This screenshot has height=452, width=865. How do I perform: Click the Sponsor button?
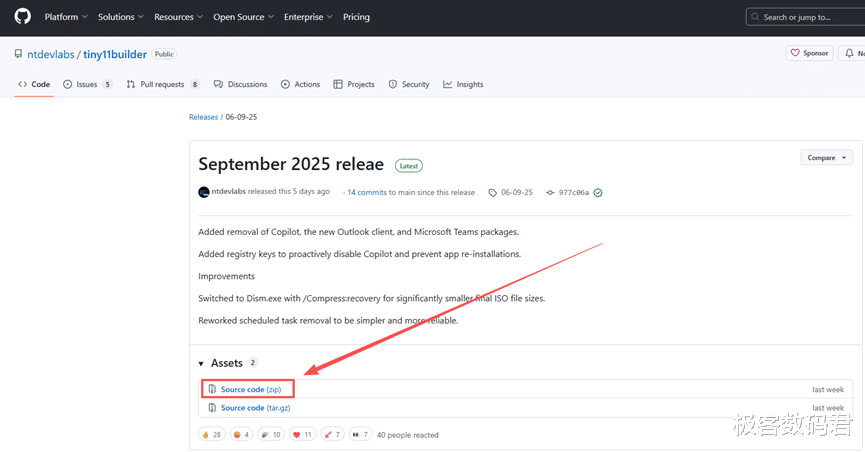tap(809, 53)
